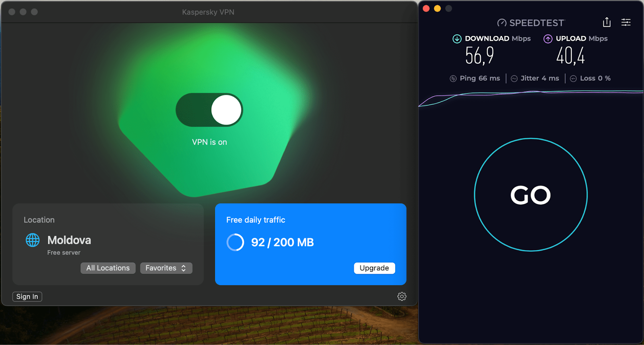This screenshot has height=345, width=644.
Task: Click the Ping 66 ms reading
Action: pyautogui.click(x=480, y=78)
